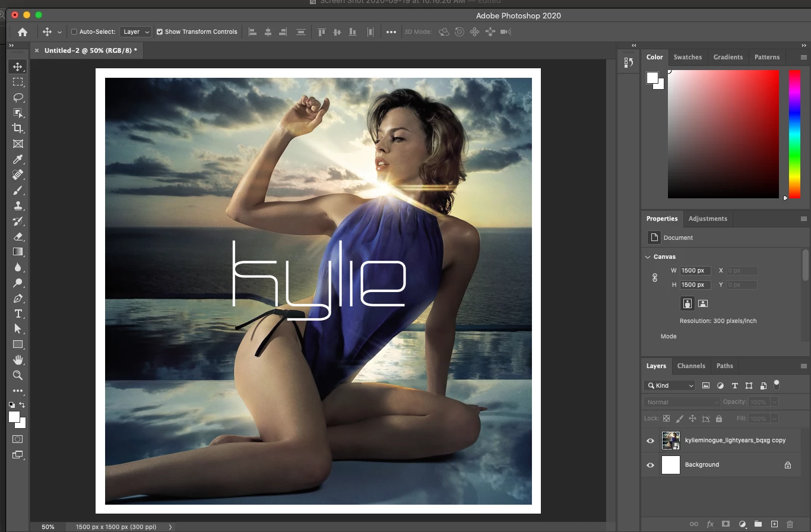The image size is (811, 532).
Task: Select the Clone Stamp tool
Action: (18, 205)
